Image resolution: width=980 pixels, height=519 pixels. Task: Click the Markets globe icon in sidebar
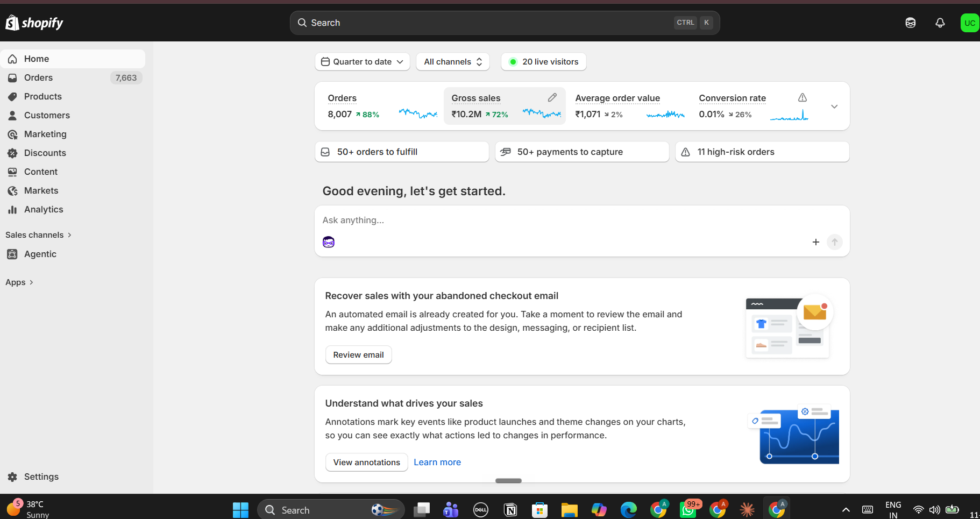click(x=12, y=191)
